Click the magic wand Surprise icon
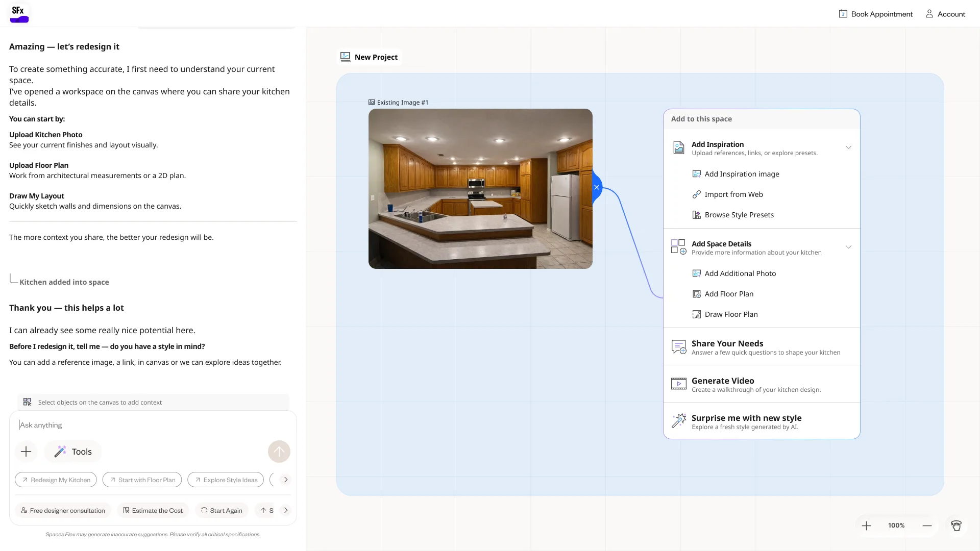 point(679,421)
